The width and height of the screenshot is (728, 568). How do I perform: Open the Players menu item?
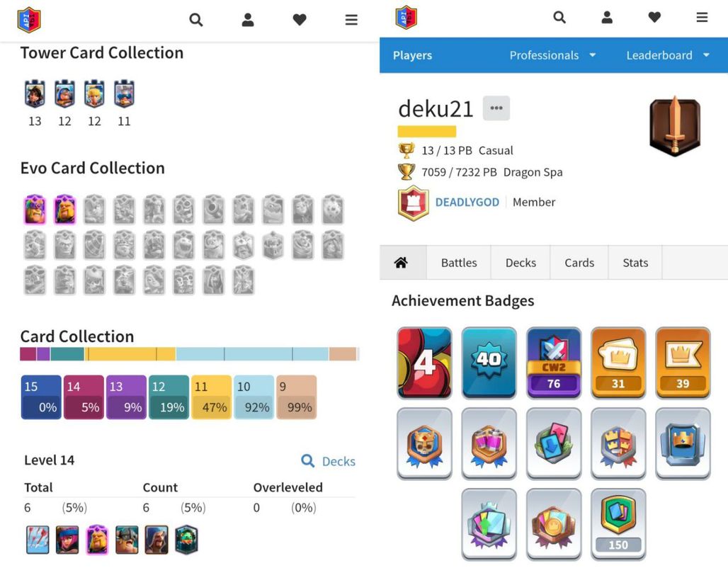pyautogui.click(x=412, y=55)
